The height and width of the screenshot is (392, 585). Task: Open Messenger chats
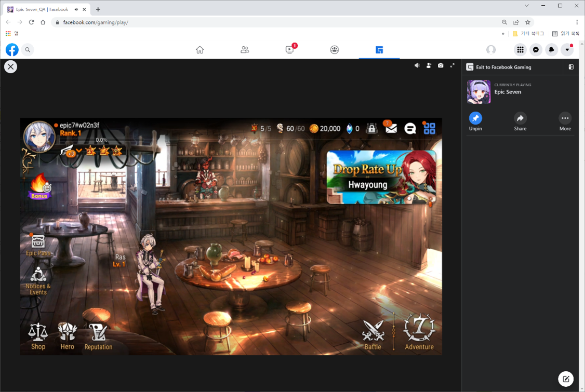[x=536, y=50]
